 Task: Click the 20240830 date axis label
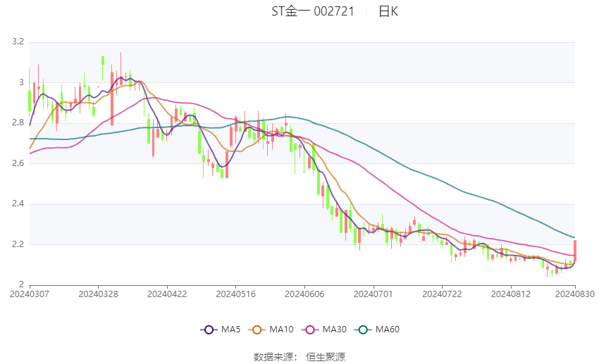[x=575, y=293]
